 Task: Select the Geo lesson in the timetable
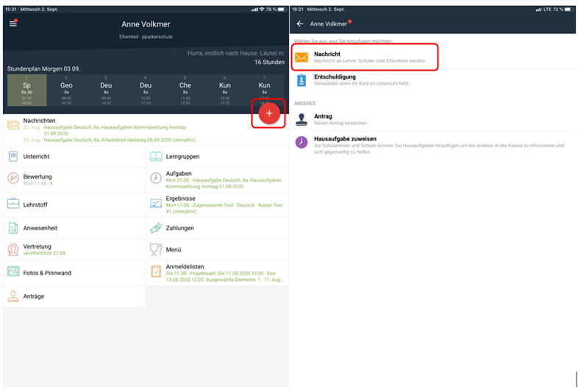point(66,90)
